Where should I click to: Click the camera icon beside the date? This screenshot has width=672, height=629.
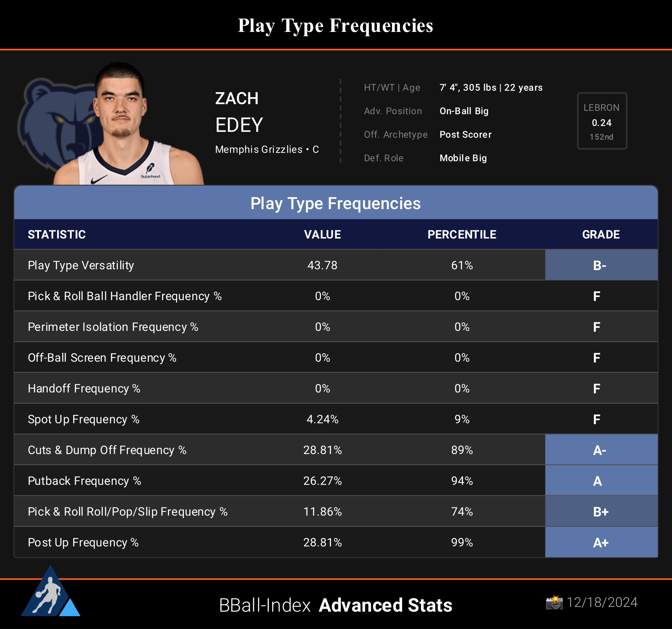pos(554,602)
